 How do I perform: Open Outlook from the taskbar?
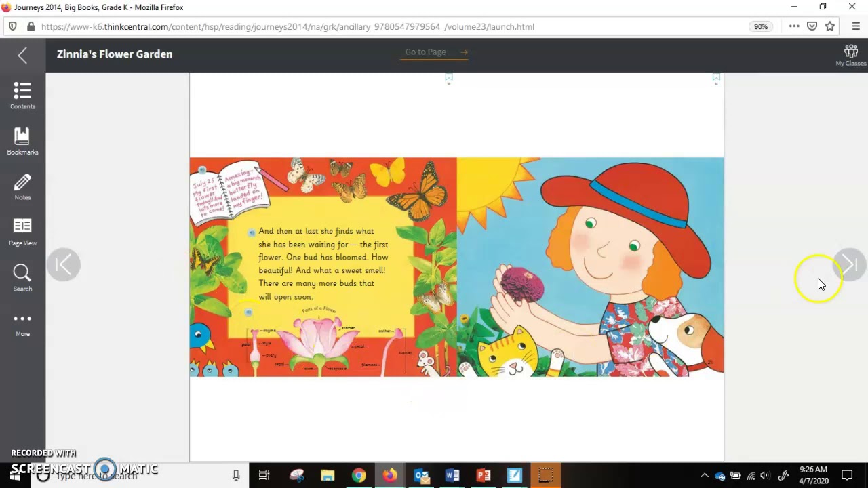(421, 476)
